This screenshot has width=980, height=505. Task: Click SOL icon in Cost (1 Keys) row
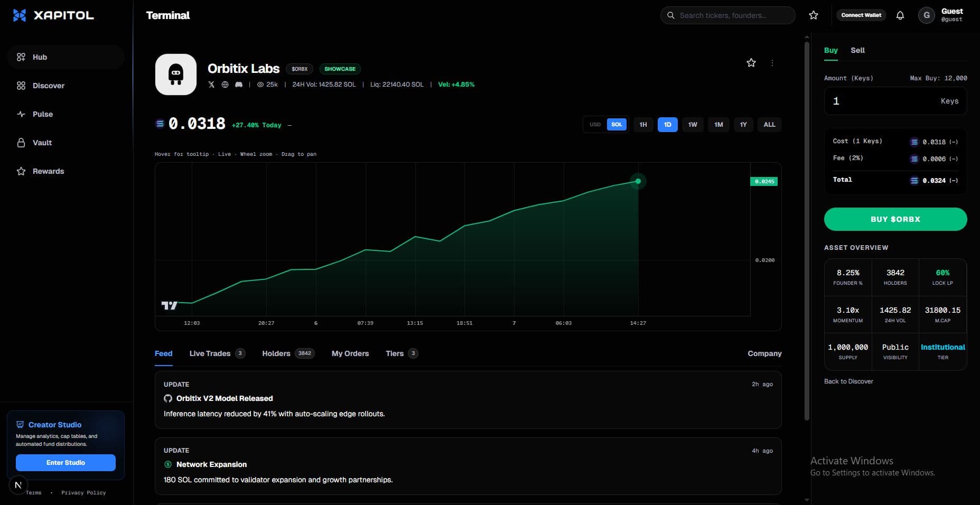(x=914, y=142)
